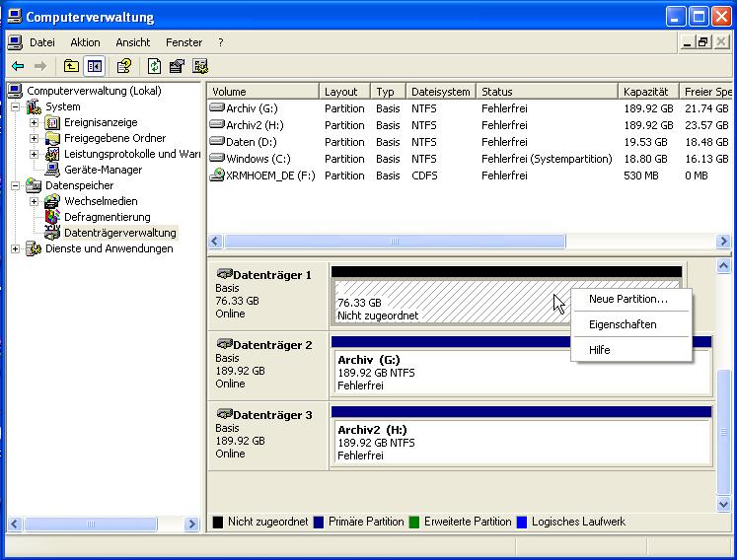Open the Aktion menu
Image resolution: width=737 pixels, height=560 pixels.
(x=85, y=42)
